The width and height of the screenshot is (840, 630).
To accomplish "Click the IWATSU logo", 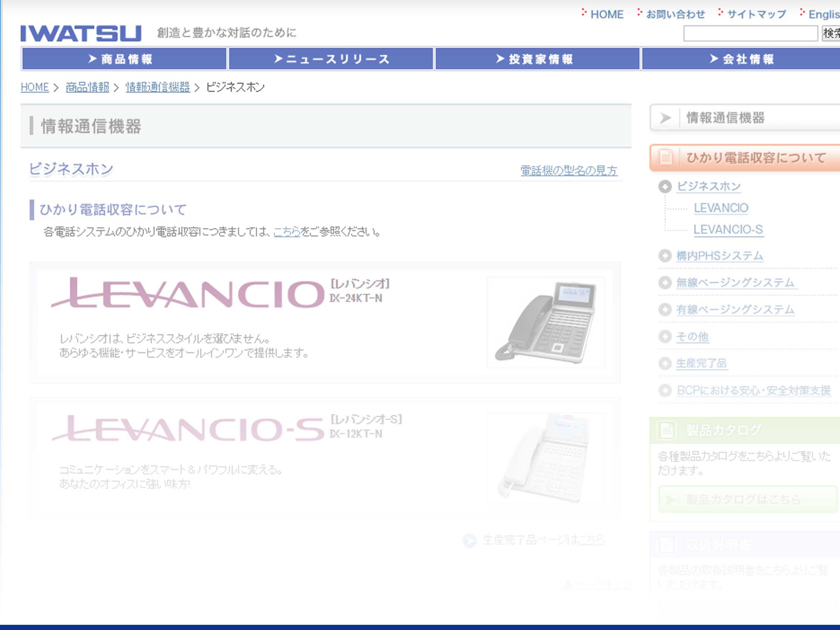I will (81, 33).
